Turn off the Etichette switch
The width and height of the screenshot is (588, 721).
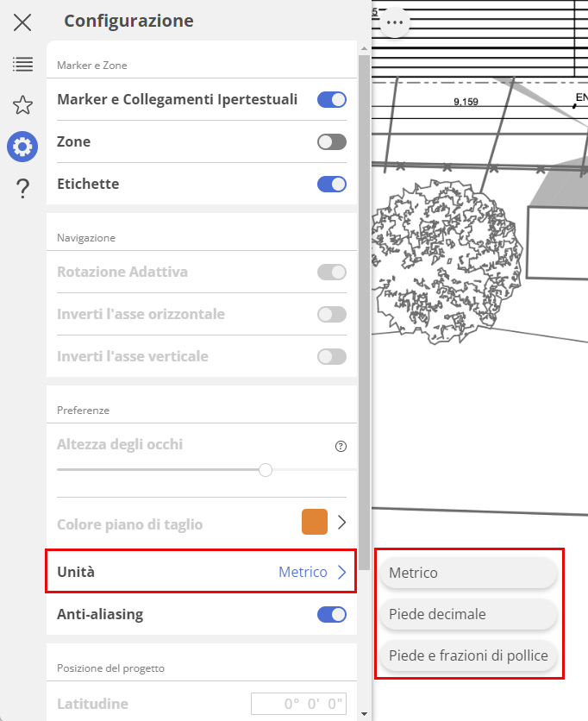pyautogui.click(x=332, y=184)
